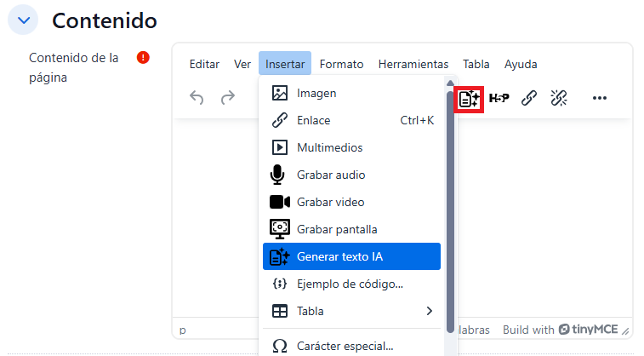
Task: Click the unlink toolbar icon
Action: [x=559, y=98]
